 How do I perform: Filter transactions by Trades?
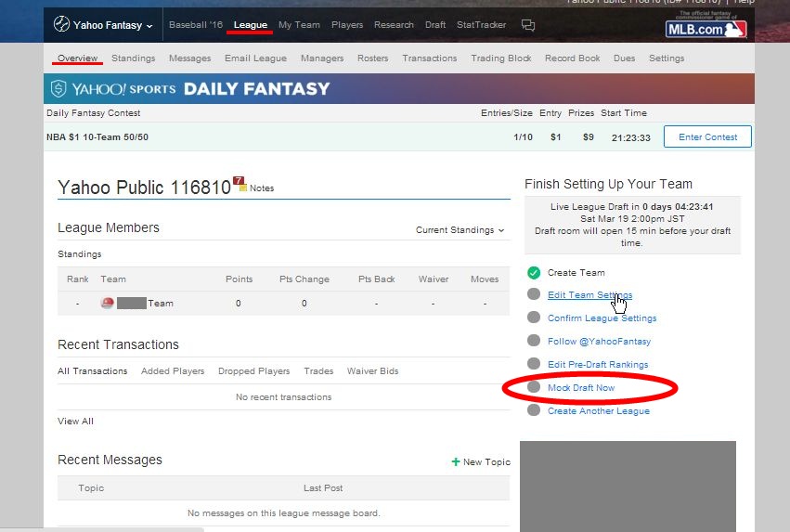pyautogui.click(x=318, y=370)
